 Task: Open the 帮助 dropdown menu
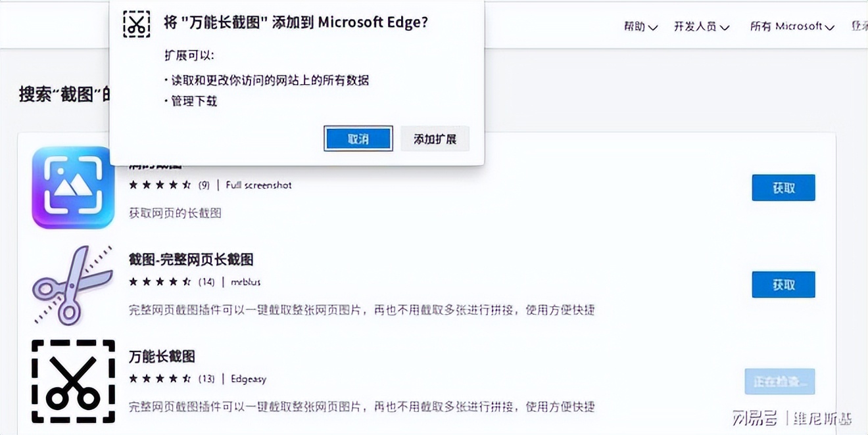[x=639, y=26]
